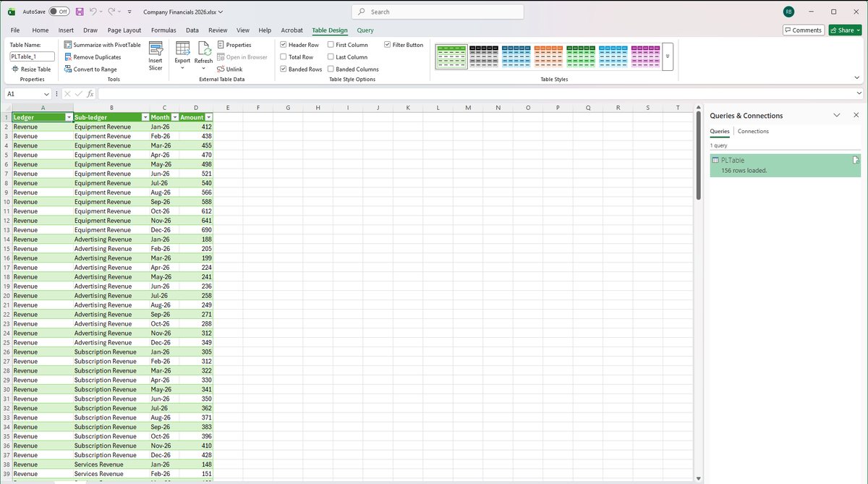Select the orange table style swatch

click(549, 56)
